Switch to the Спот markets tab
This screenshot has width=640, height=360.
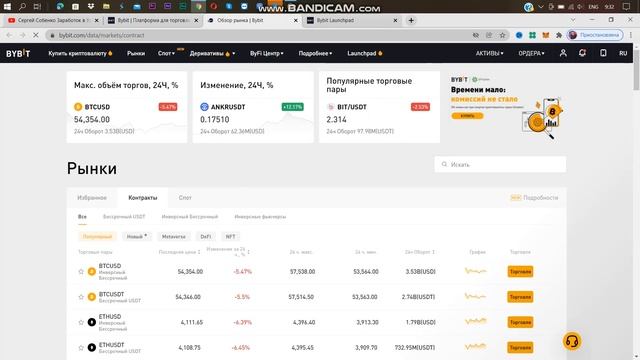pyautogui.click(x=185, y=198)
